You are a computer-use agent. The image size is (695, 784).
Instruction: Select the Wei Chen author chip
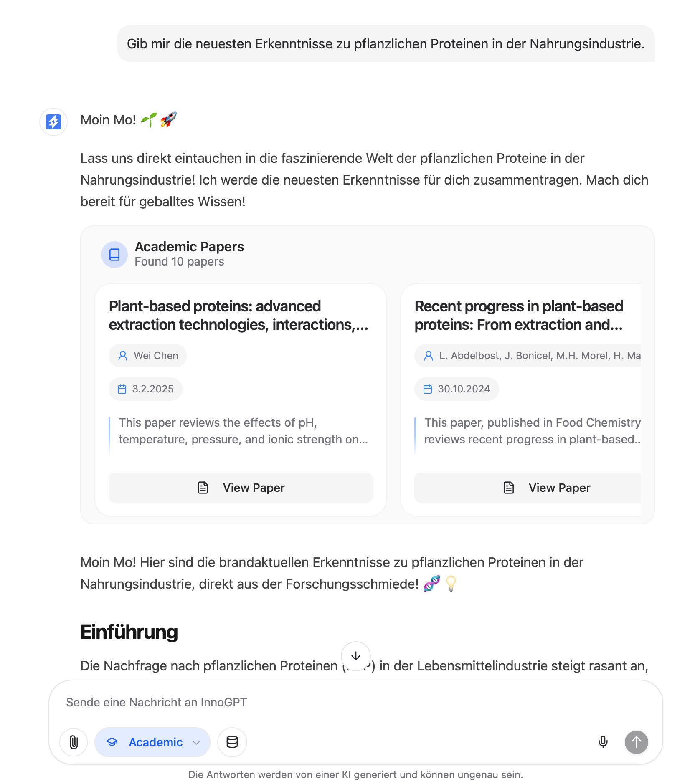[x=147, y=356]
